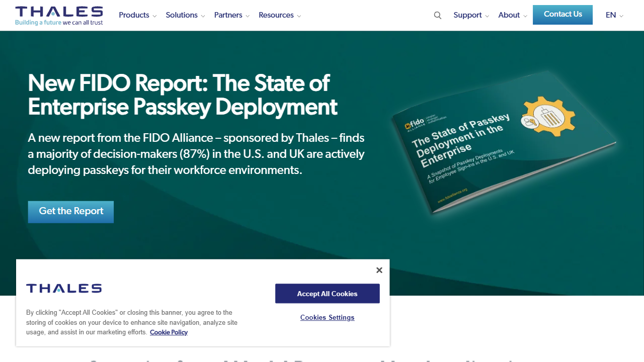This screenshot has width=644, height=362.
Task: Expand the Partners chevron arrow
Action: pyautogui.click(x=248, y=16)
